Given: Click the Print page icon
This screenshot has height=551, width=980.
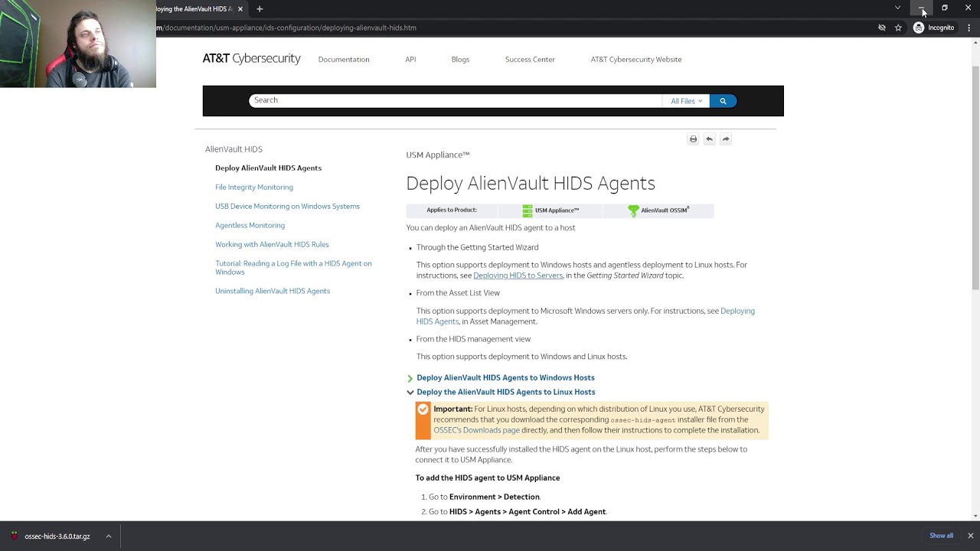Looking at the screenshot, I should (x=694, y=139).
